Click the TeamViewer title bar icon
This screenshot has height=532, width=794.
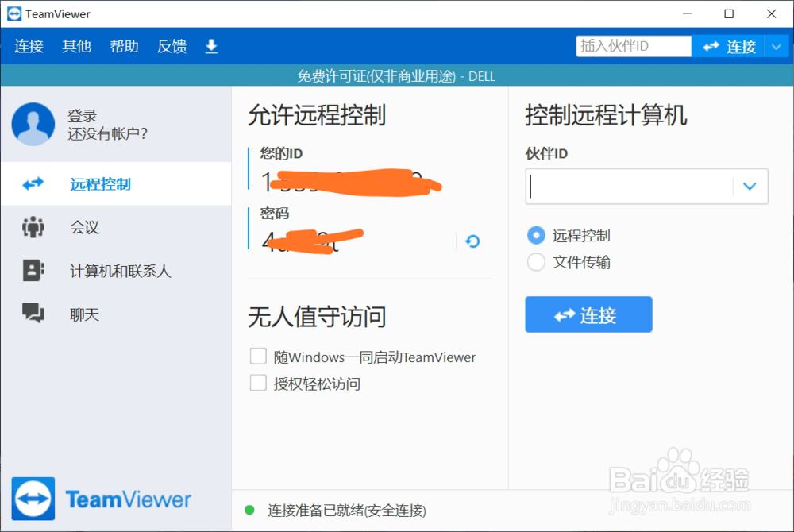click(x=14, y=13)
